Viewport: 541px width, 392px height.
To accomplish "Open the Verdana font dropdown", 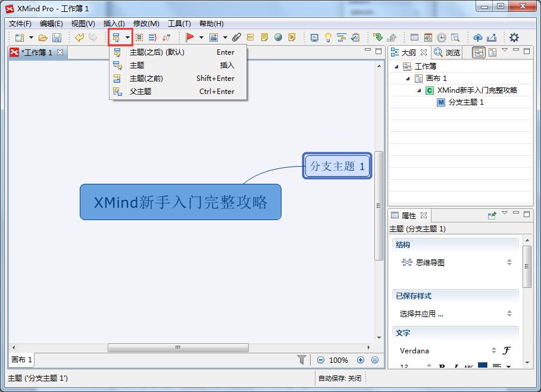I will [494, 351].
